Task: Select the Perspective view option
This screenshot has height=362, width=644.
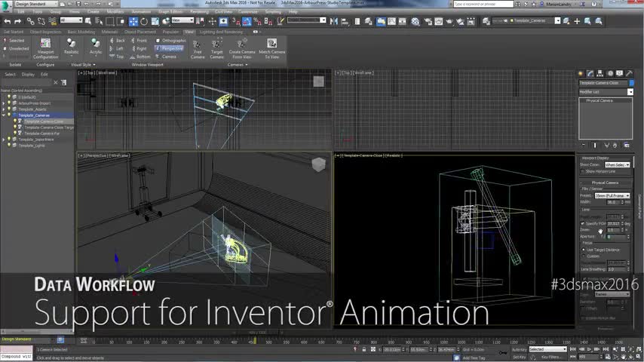Action: 169,48
